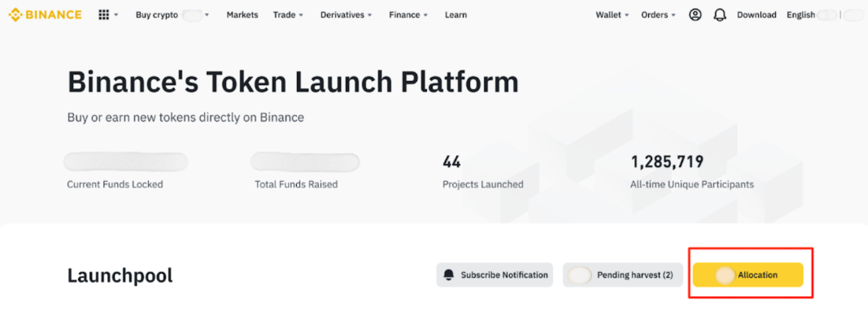Open the user profile account icon
This screenshot has height=310, width=868.
click(695, 15)
